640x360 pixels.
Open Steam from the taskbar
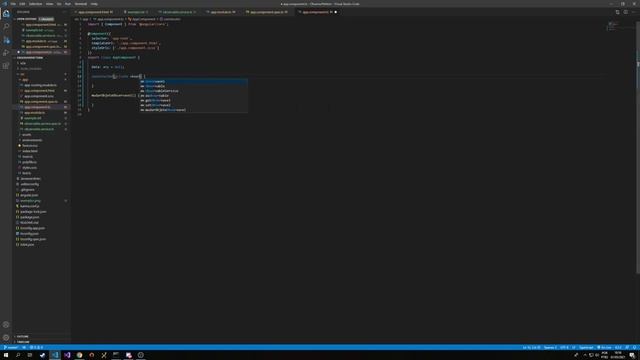pos(42,355)
